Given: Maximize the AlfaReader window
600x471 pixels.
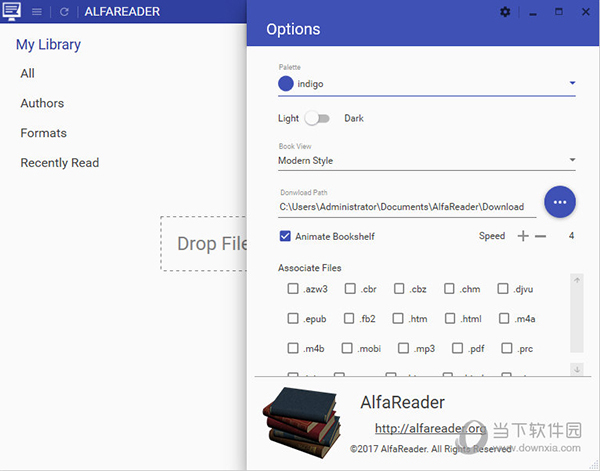Looking at the screenshot, I should point(559,11).
